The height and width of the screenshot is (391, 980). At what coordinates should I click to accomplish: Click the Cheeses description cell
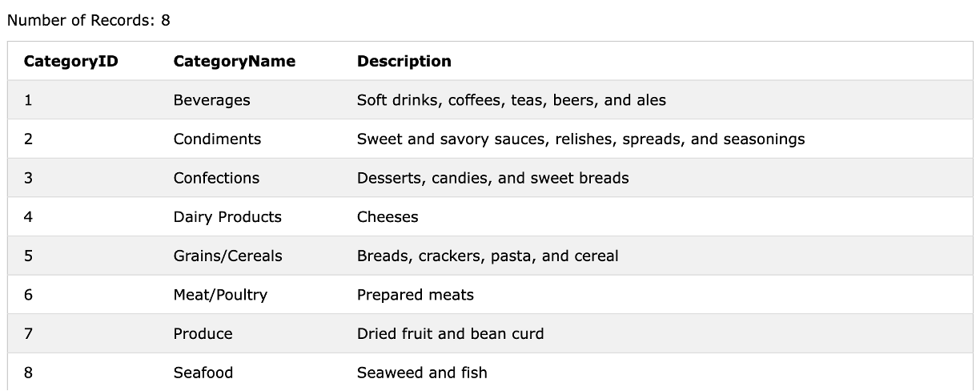point(388,217)
